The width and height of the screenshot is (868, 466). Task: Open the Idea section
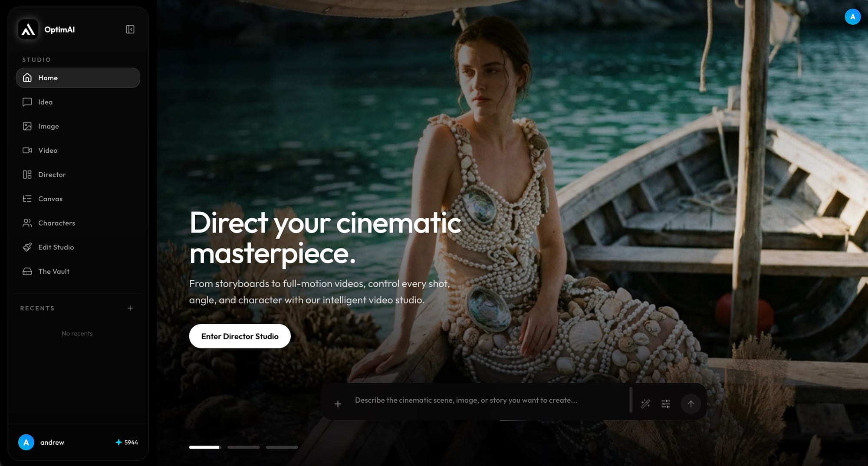pyautogui.click(x=78, y=102)
